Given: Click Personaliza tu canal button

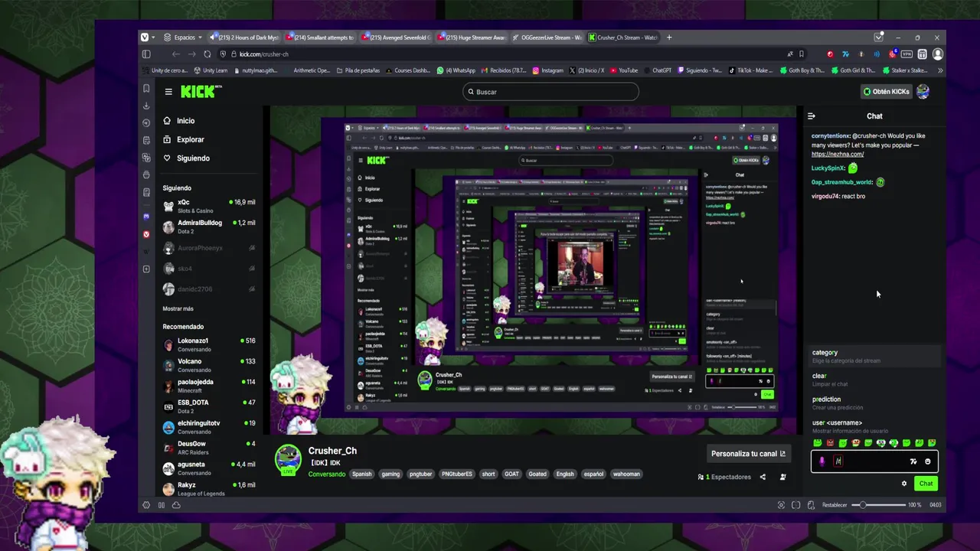Looking at the screenshot, I should pos(748,454).
